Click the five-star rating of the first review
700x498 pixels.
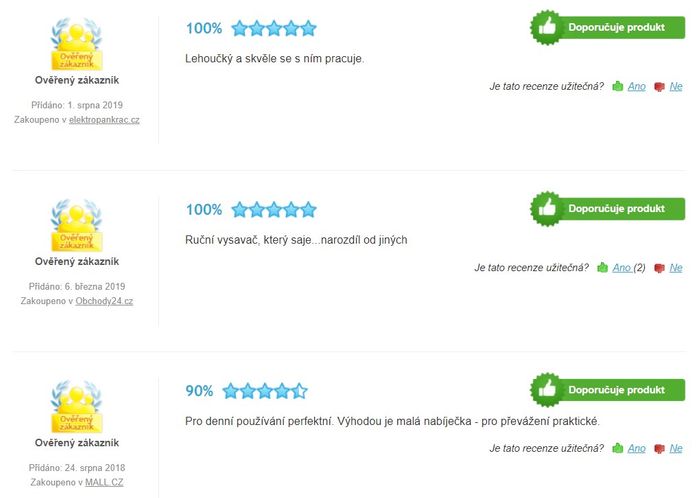pos(274,28)
